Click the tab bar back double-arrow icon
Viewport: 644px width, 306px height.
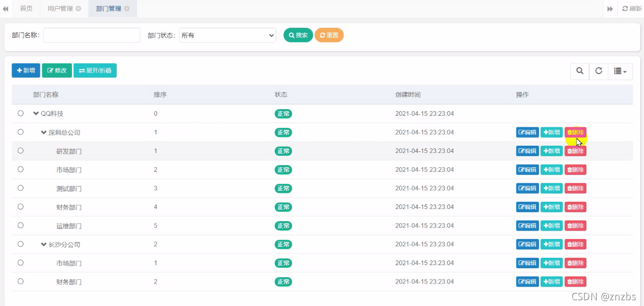point(6,9)
